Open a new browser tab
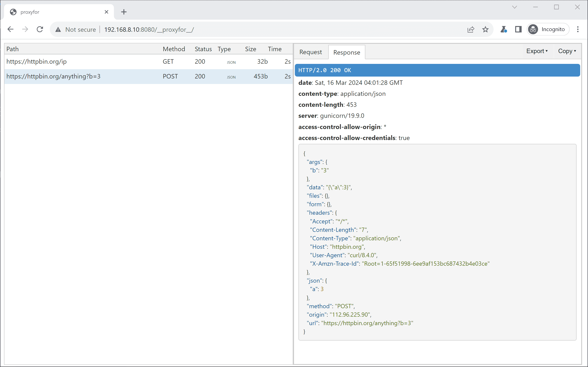The width and height of the screenshot is (588, 367). (124, 12)
